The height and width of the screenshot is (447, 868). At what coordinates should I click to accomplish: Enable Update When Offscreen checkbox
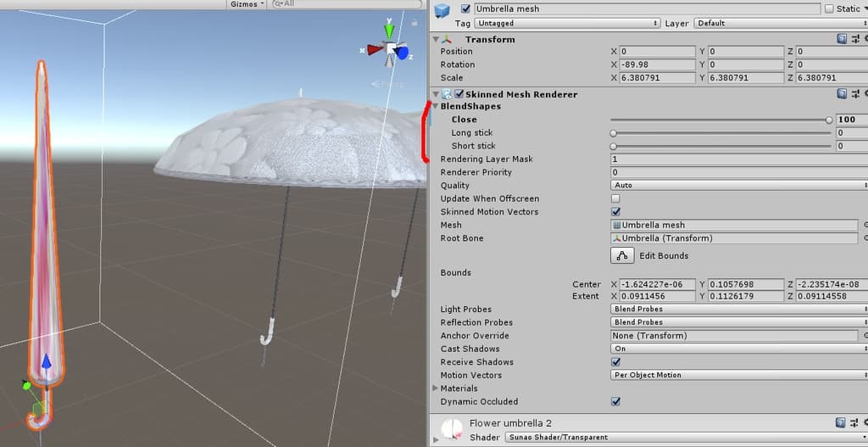point(616,198)
